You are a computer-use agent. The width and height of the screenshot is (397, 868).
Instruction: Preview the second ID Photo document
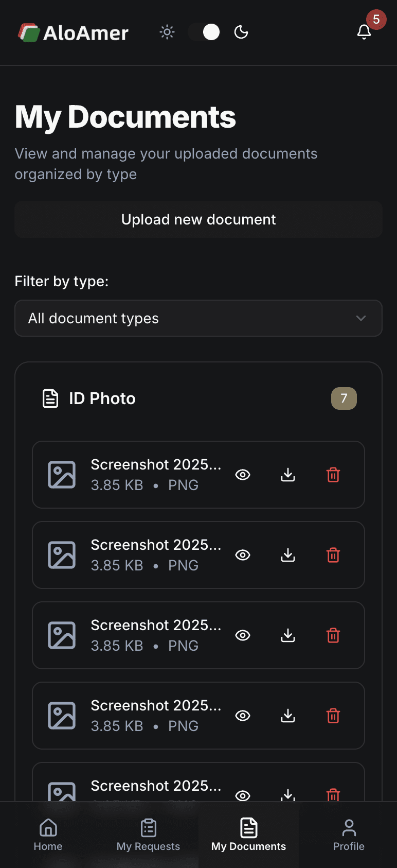(x=243, y=555)
